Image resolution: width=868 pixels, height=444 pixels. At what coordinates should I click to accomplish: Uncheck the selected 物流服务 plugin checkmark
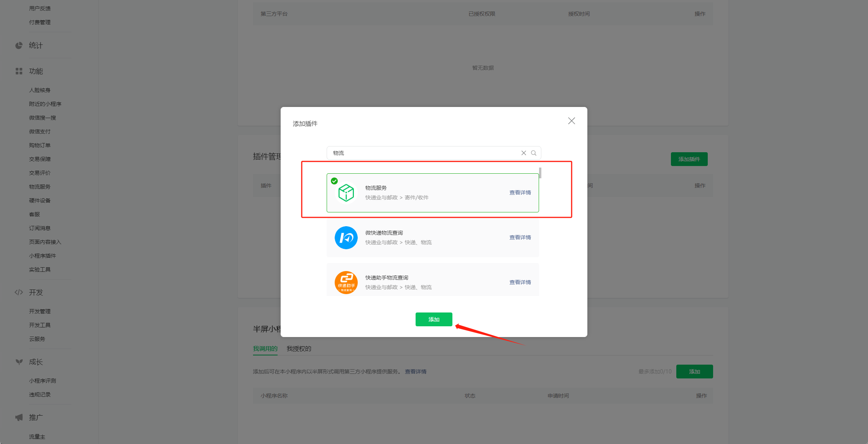click(334, 181)
